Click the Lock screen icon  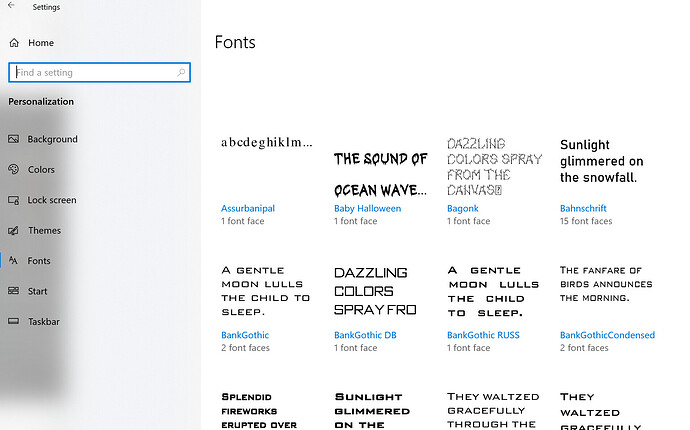point(14,200)
